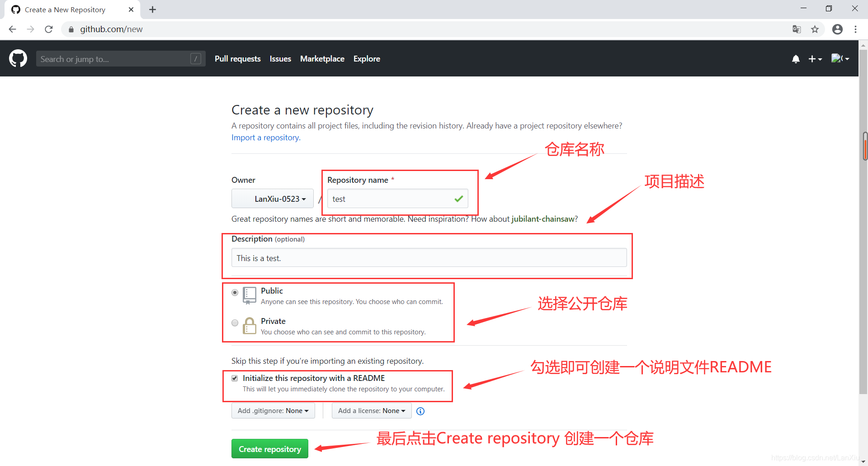Open the user avatar menu
Viewport: 868px width, 466px height.
(x=840, y=59)
